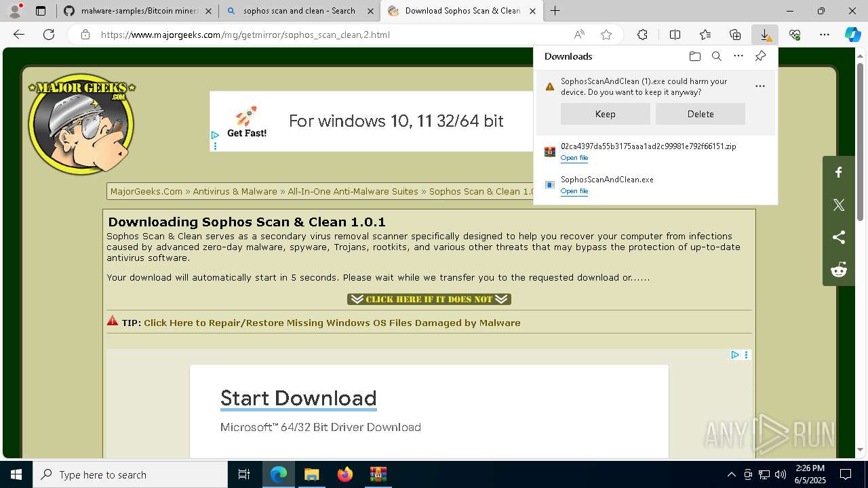Open the lower ad options dots

[x=747, y=355]
